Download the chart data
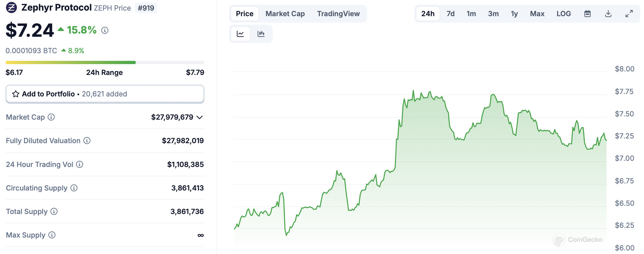Viewport: 644px width, 254px height. pyautogui.click(x=608, y=14)
